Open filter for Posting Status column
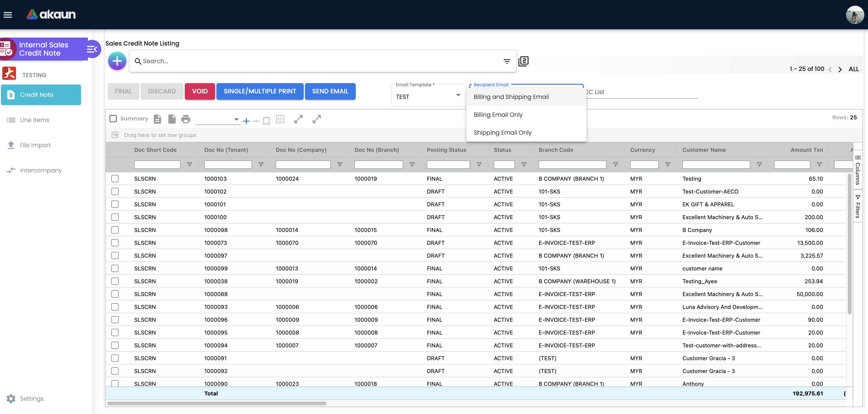The image size is (868, 414). click(479, 164)
